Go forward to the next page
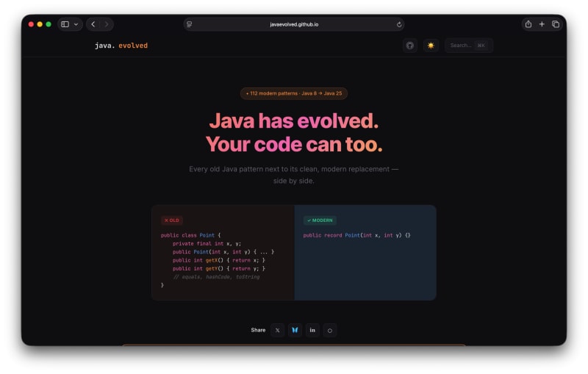588x374 pixels. [x=107, y=24]
